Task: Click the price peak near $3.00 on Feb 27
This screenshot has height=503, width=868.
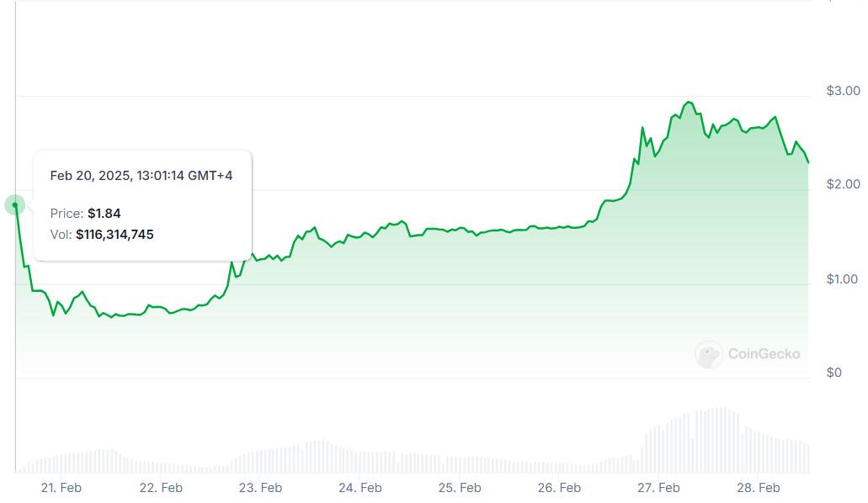Action: click(688, 103)
